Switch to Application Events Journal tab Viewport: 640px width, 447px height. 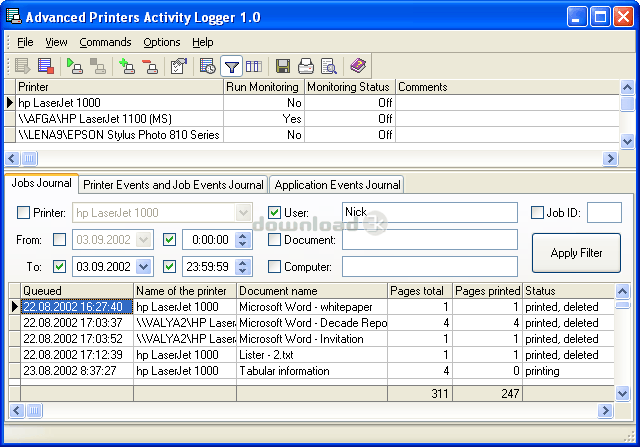click(x=337, y=185)
